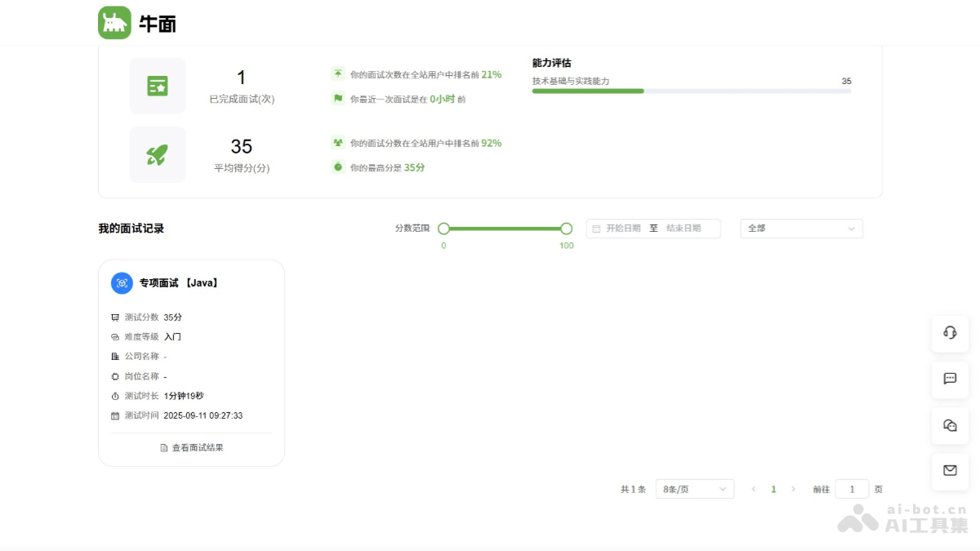
Task: Click the 前往 page number input field
Action: coord(853,488)
